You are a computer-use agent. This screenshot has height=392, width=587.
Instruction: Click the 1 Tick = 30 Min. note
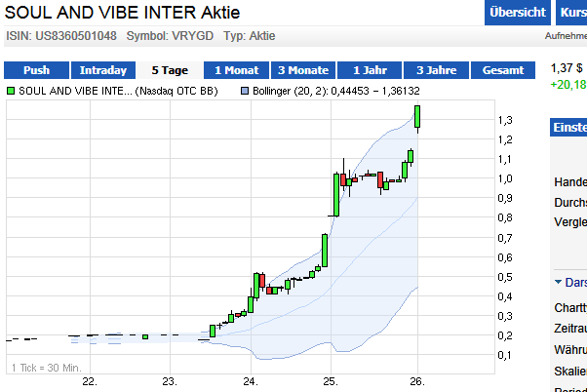[47, 368]
